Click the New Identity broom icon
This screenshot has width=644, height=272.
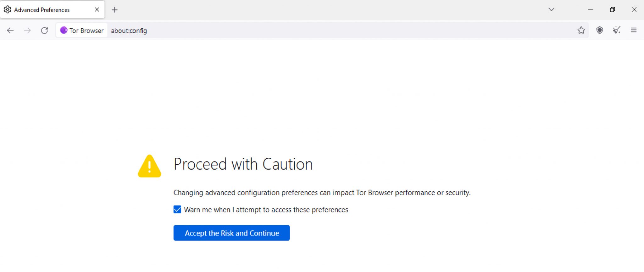[616, 30]
